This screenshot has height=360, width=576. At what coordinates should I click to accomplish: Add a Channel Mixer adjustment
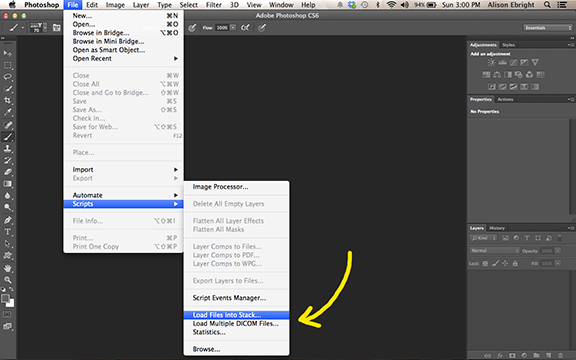click(x=529, y=75)
